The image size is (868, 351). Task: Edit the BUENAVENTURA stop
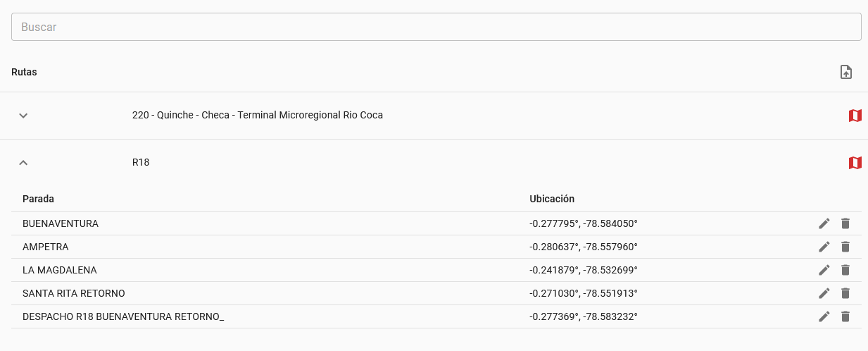point(824,223)
